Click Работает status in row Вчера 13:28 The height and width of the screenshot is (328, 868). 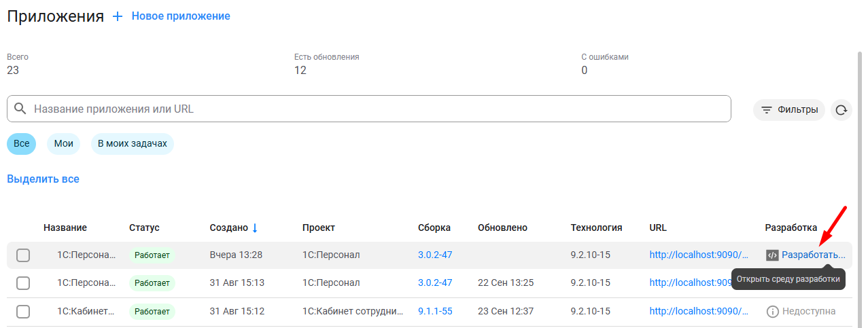152,255
